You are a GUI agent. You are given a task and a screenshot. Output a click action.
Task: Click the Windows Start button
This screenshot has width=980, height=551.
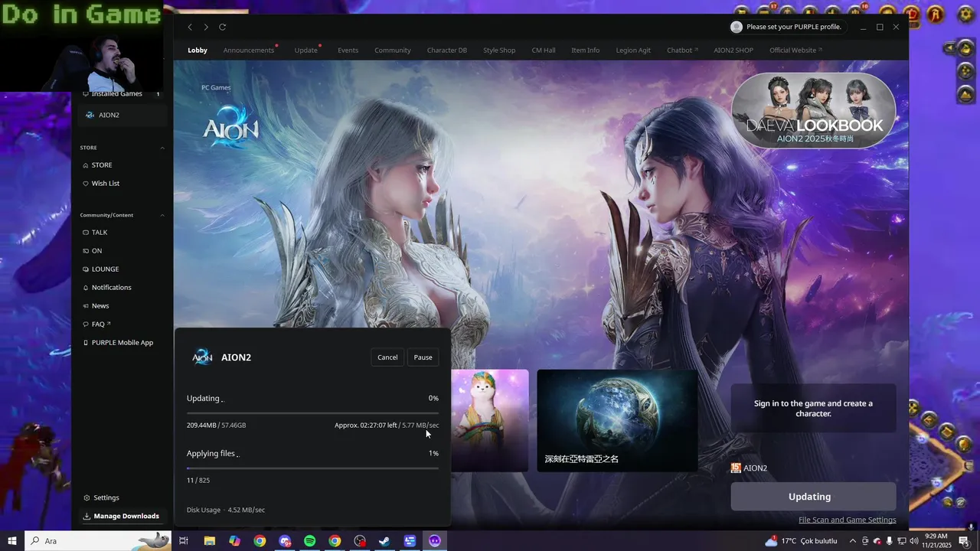point(12,541)
